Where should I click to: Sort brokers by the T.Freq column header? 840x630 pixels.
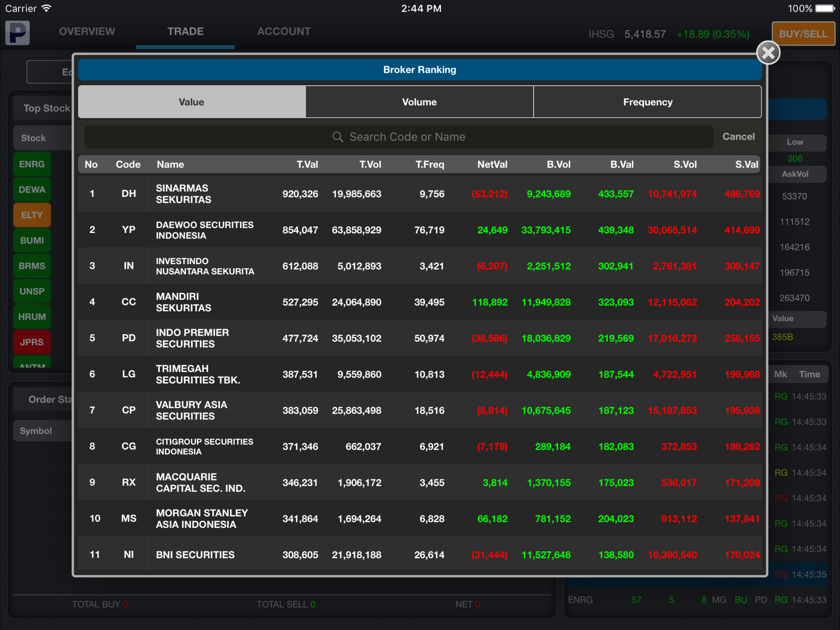click(x=430, y=165)
